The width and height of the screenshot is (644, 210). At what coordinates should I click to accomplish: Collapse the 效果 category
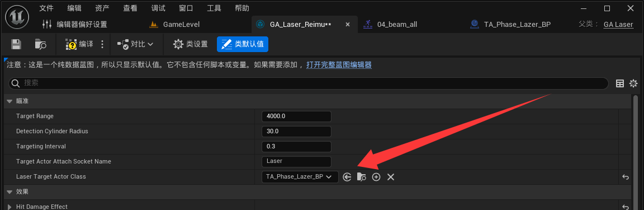point(10,192)
